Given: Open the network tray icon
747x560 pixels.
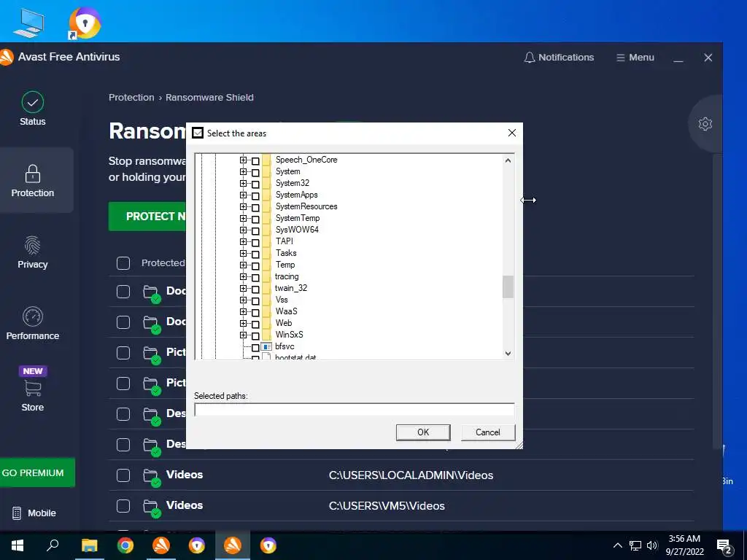Looking at the screenshot, I should pos(635,545).
